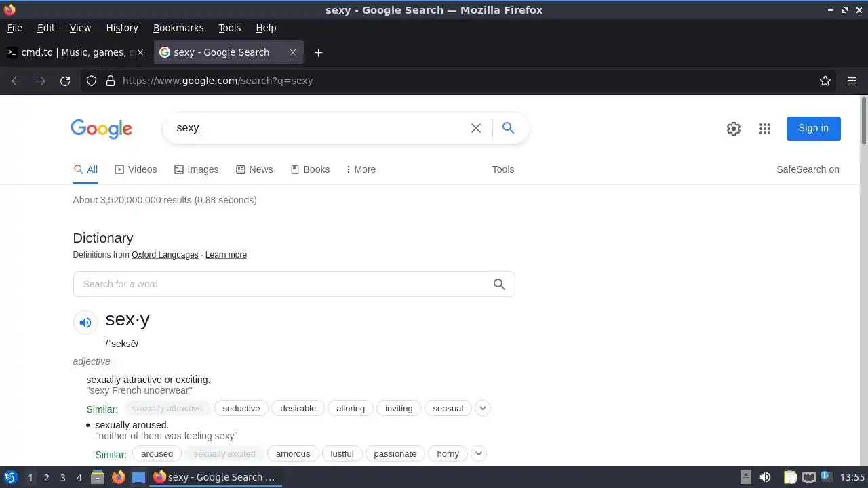Bookmark this page with the star icon

click(x=825, y=81)
